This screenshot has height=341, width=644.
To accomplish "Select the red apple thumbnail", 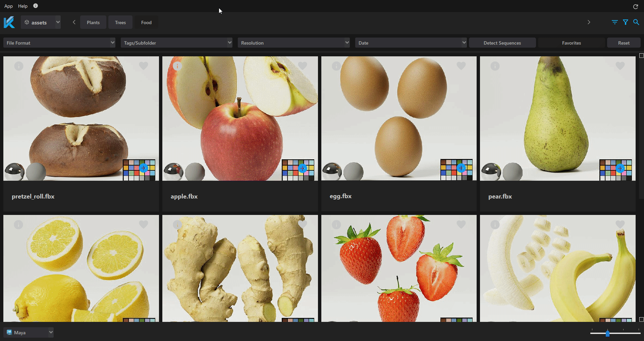I will (240, 118).
